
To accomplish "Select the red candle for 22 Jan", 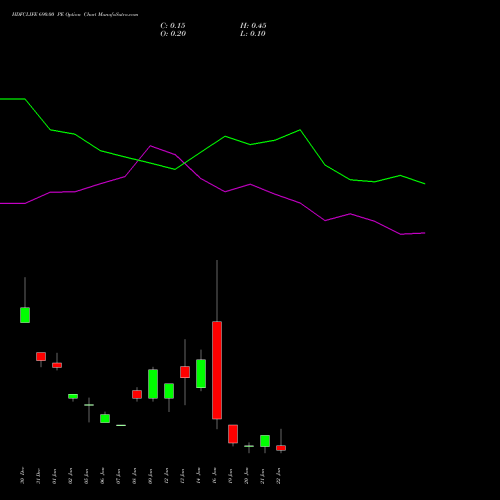I will point(281,448).
